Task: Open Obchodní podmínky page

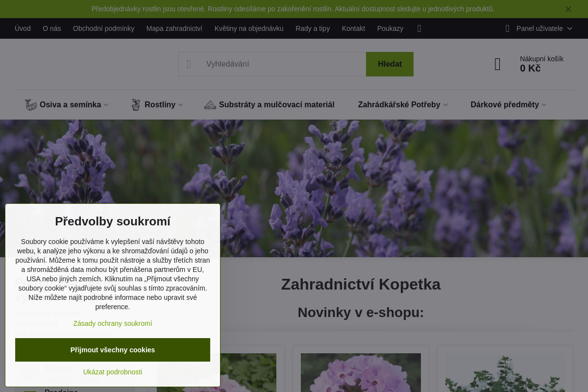Action: point(103,28)
